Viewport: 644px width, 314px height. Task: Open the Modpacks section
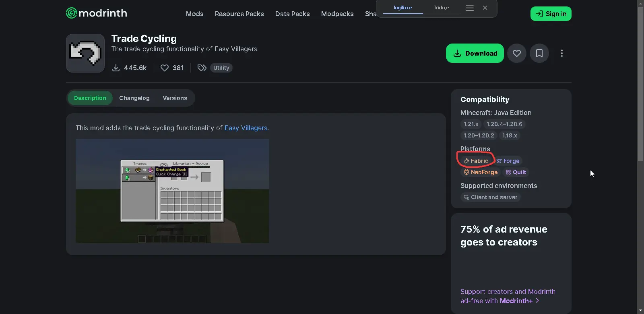[x=337, y=14]
